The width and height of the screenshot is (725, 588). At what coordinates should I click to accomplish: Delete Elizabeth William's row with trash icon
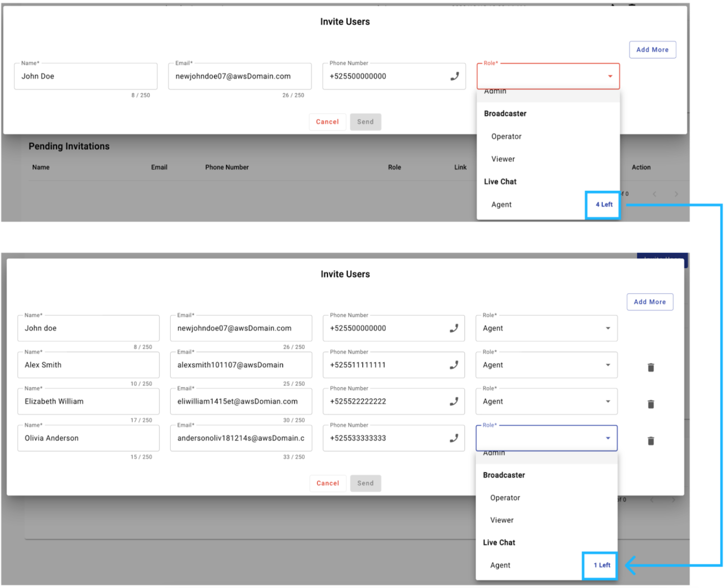pos(650,404)
